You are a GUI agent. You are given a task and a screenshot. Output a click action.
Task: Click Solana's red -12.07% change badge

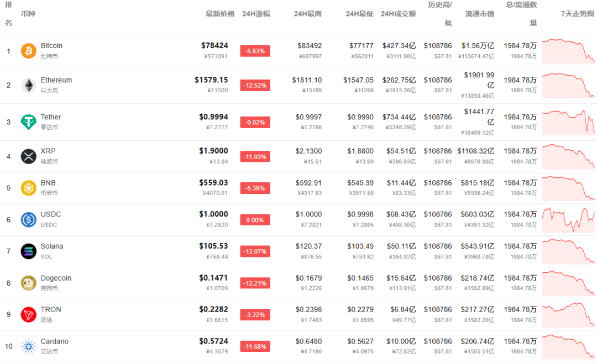255,251
